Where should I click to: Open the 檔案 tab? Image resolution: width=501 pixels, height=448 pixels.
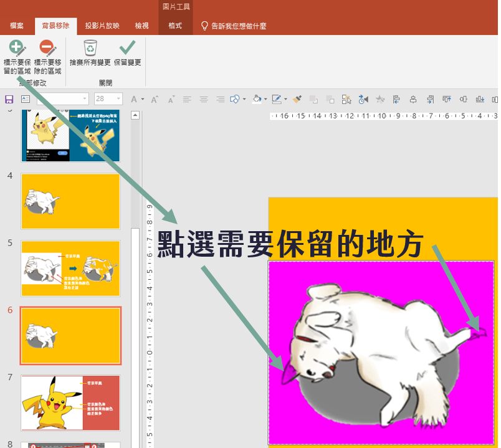17,26
